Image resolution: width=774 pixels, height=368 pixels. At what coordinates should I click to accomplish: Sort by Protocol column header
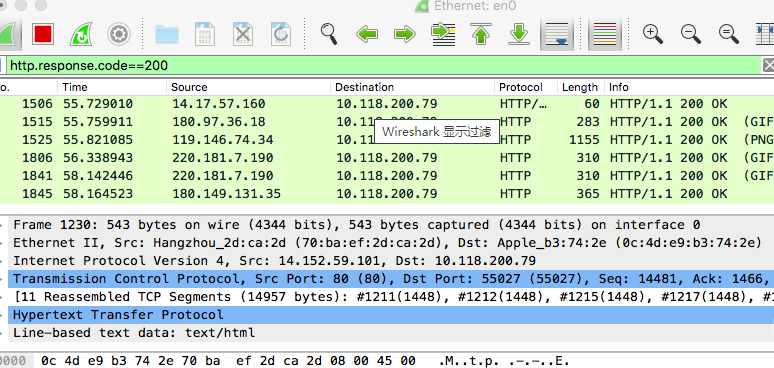point(526,87)
